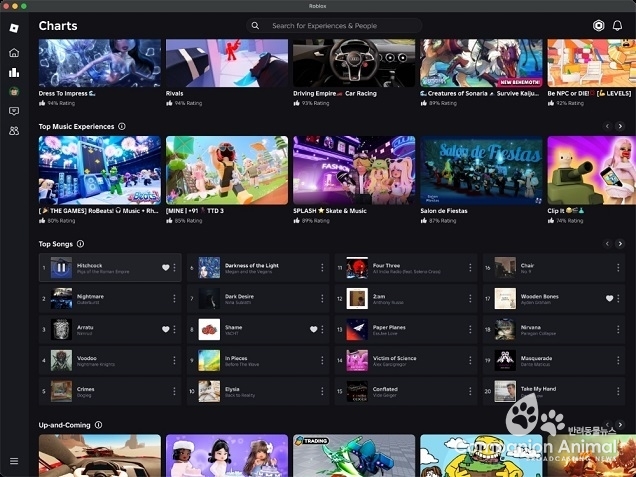Next page of Top Music Experiences

coord(620,126)
